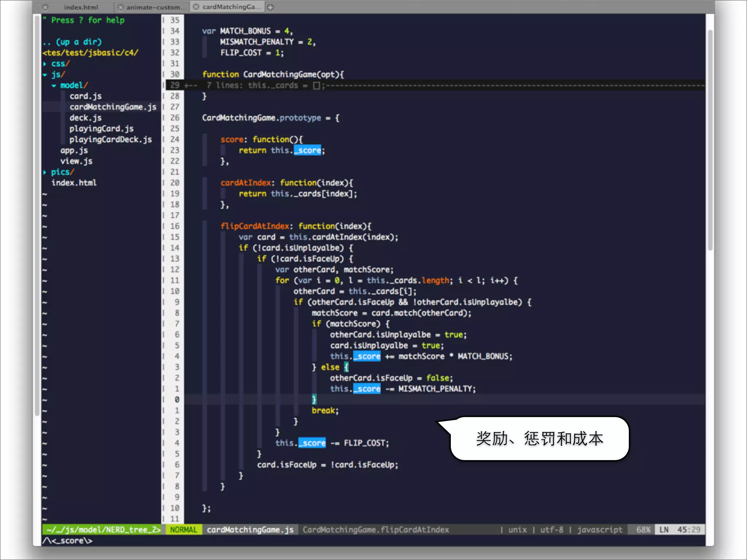Click the css/ folder name

[60, 64]
